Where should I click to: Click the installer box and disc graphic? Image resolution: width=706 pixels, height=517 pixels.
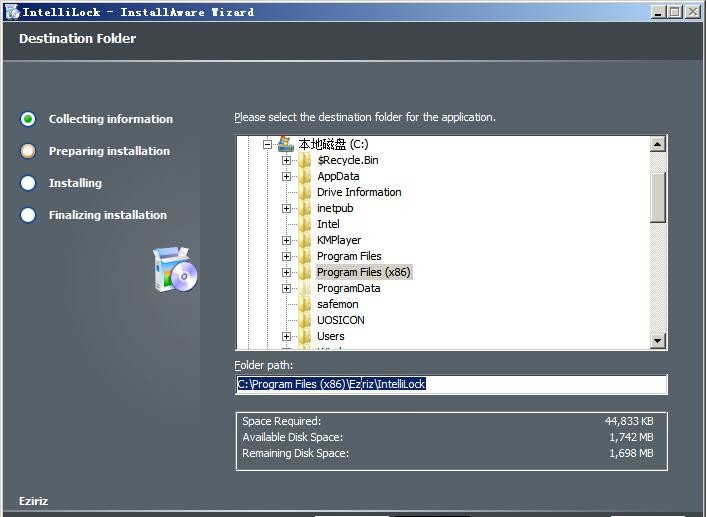175,269
